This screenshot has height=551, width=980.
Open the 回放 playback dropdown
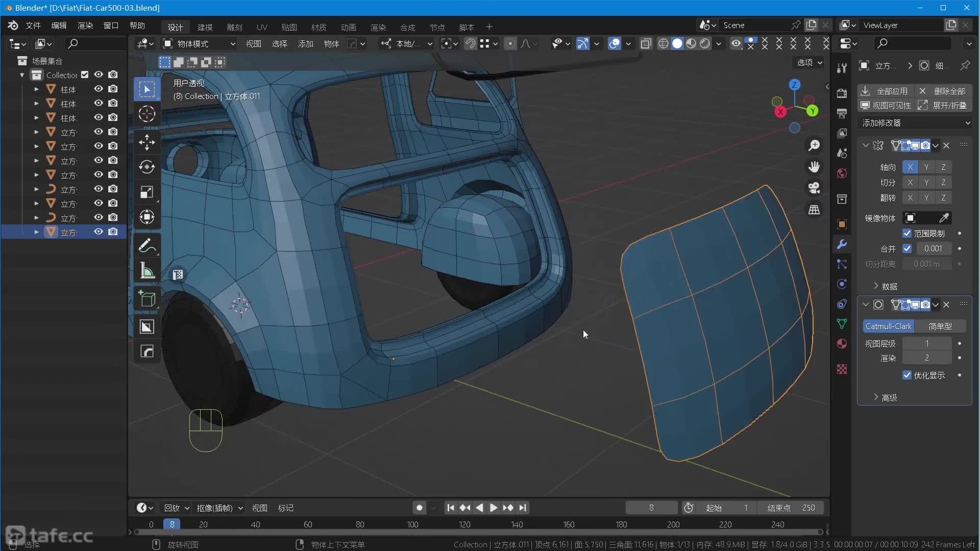click(x=177, y=508)
